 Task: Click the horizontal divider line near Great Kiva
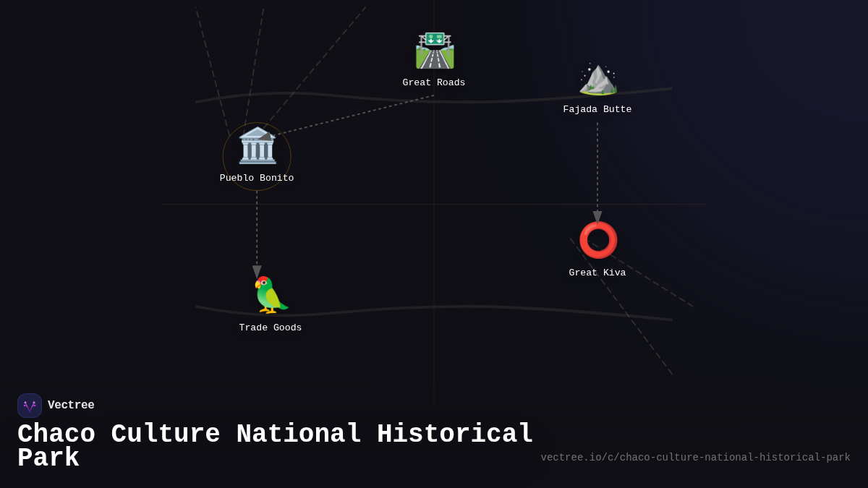point(651,203)
